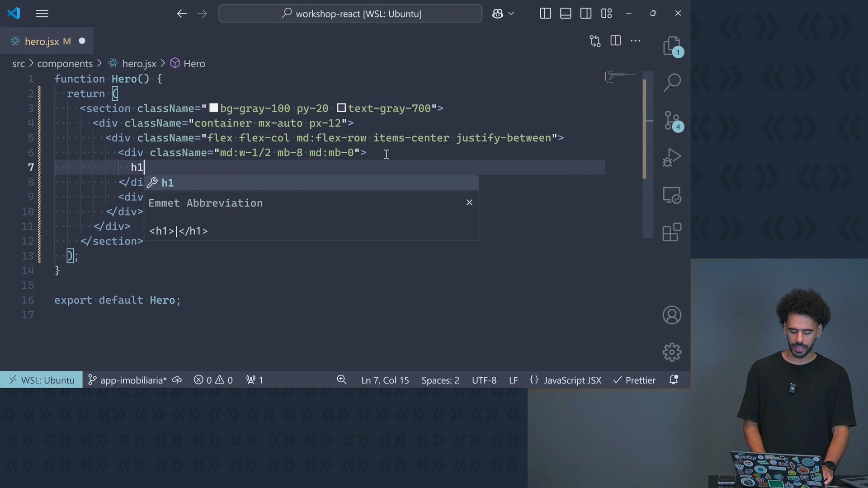Viewport: 868px width, 488px height.
Task: Open the Extensions view
Action: tap(672, 232)
